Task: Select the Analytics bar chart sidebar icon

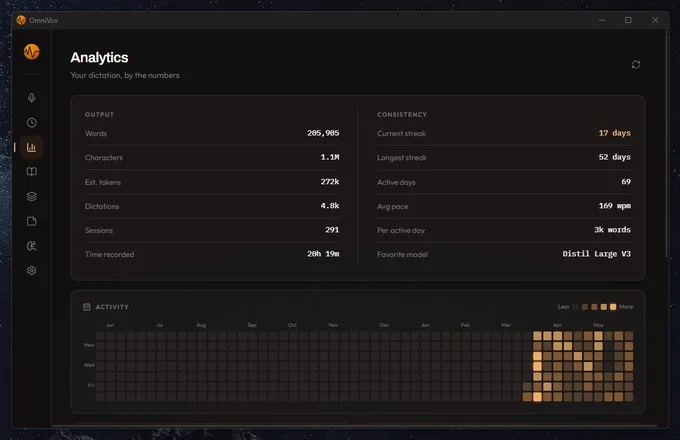Action: click(x=32, y=147)
